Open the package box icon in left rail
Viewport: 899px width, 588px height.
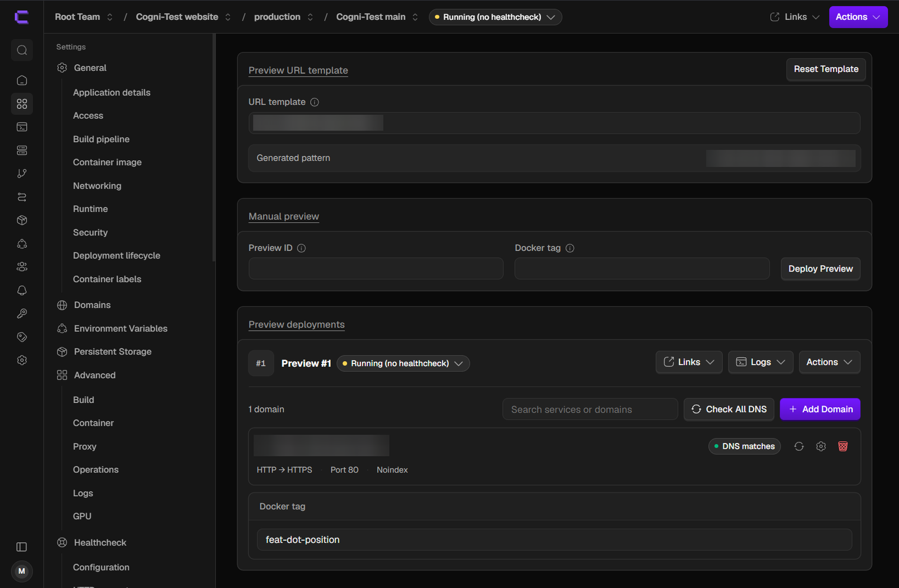pos(22,220)
